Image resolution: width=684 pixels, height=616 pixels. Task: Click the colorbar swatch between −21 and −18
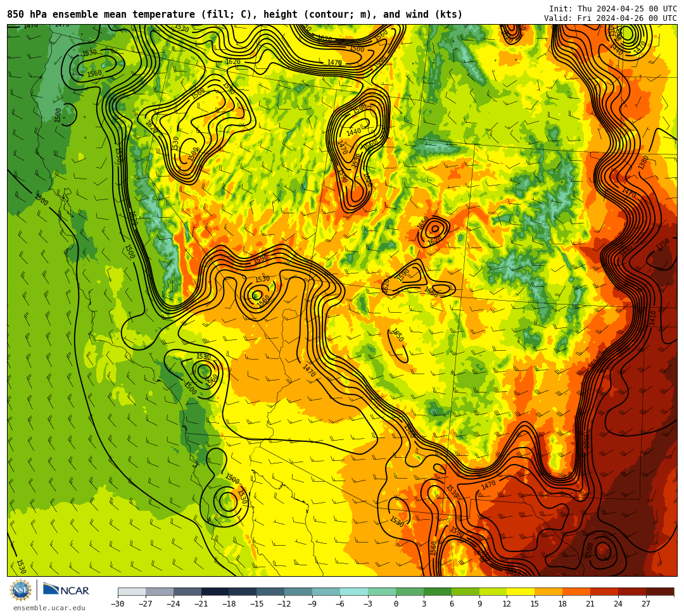coord(215,591)
